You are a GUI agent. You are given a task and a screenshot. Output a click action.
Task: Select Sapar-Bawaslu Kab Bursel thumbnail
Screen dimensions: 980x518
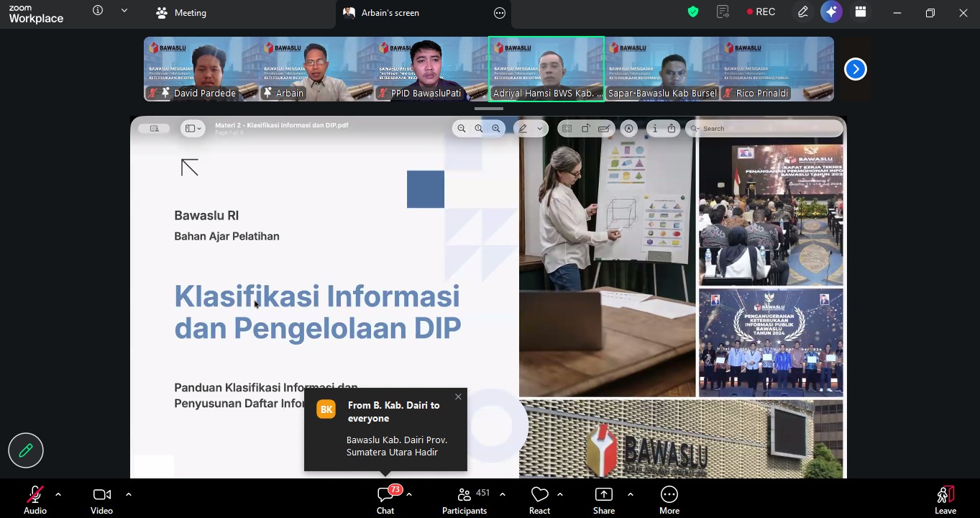pyautogui.click(x=661, y=68)
